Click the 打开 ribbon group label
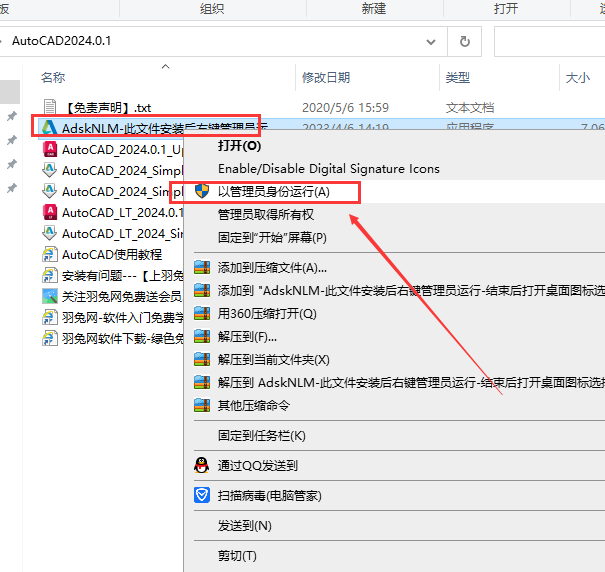The height and width of the screenshot is (572, 605). (x=506, y=8)
